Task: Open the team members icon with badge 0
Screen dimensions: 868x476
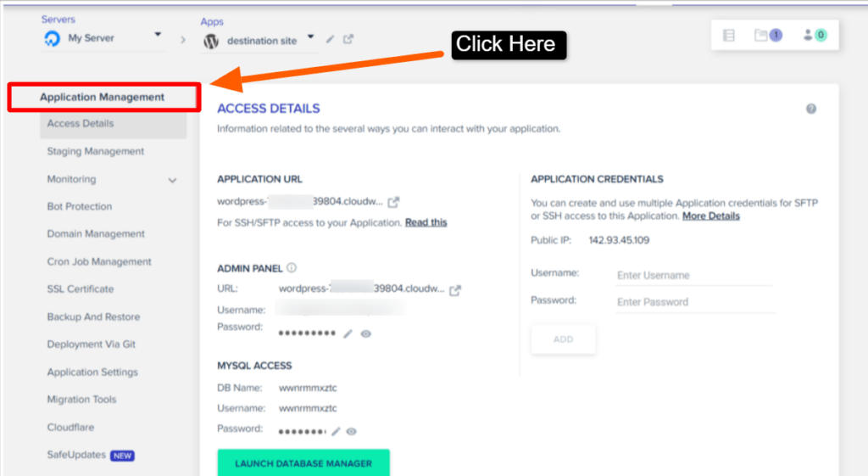Action: 815,36
